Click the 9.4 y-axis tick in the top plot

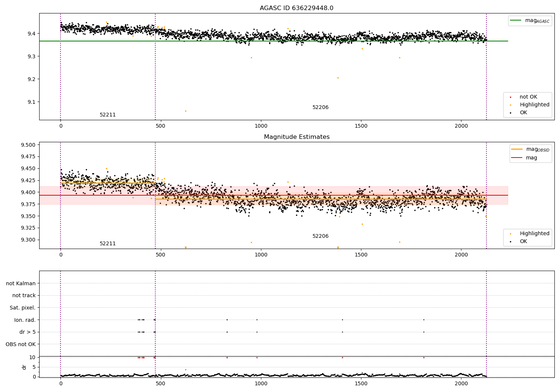coord(31,34)
